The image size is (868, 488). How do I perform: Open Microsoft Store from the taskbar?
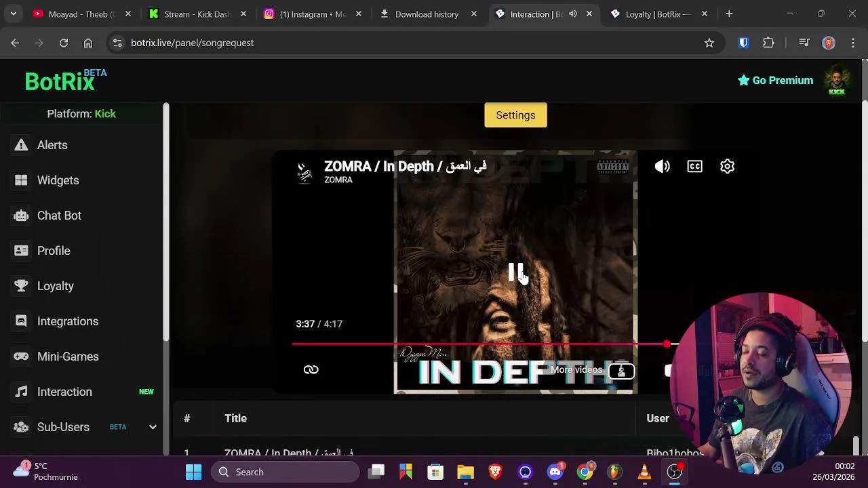[x=435, y=472]
